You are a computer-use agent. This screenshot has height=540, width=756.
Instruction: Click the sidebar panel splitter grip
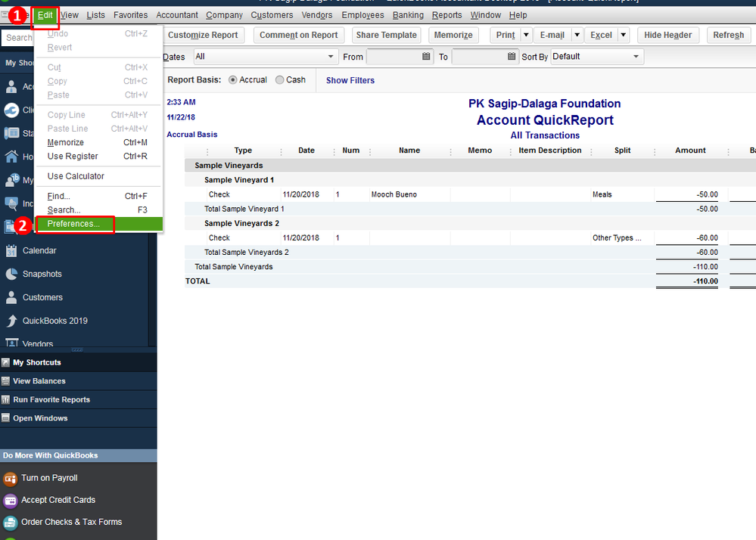coord(77,349)
